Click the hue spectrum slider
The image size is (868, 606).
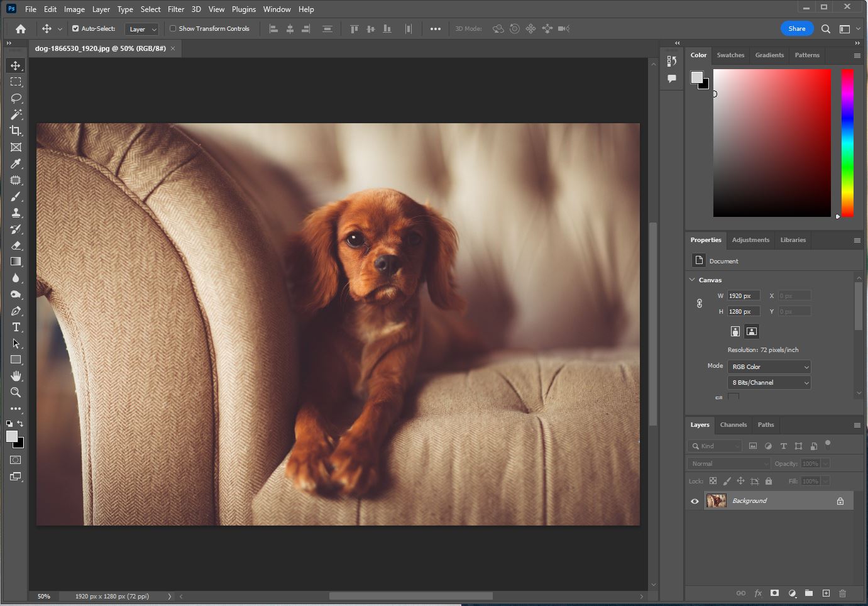coord(847,143)
